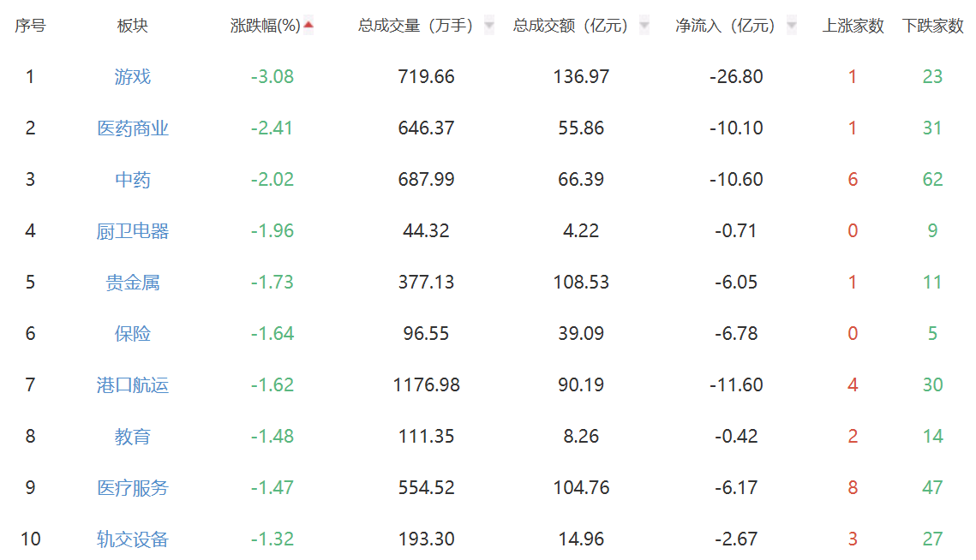Click the 上涨家数 column header
This screenshot has width=976, height=560.
pyautogui.click(x=853, y=26)
